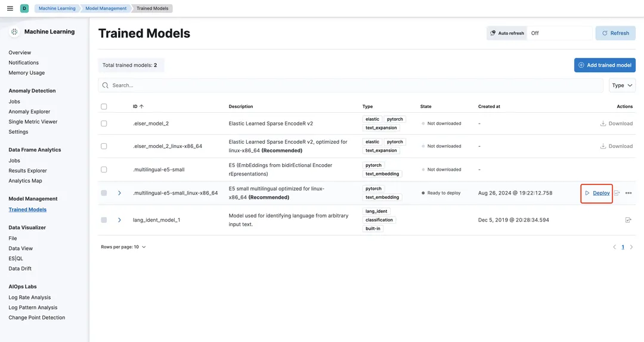Toggle the select-all checkbox in table header
This screenshot has width=644, height=342.
pos(104,107)
